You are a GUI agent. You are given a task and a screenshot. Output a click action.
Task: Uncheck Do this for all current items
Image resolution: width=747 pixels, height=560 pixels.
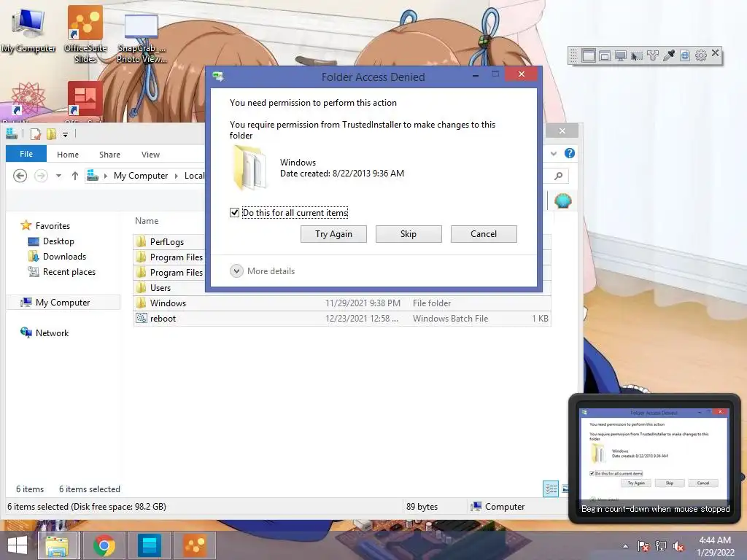coord(234,212)
